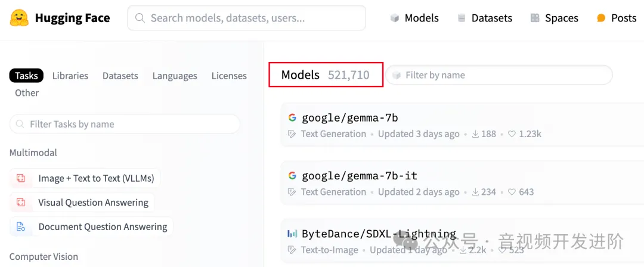Image resolution: width=644 pixels, height=267 pixels.
Task: Click the Visual Question Answering icon
Action: tap(21, 203)
